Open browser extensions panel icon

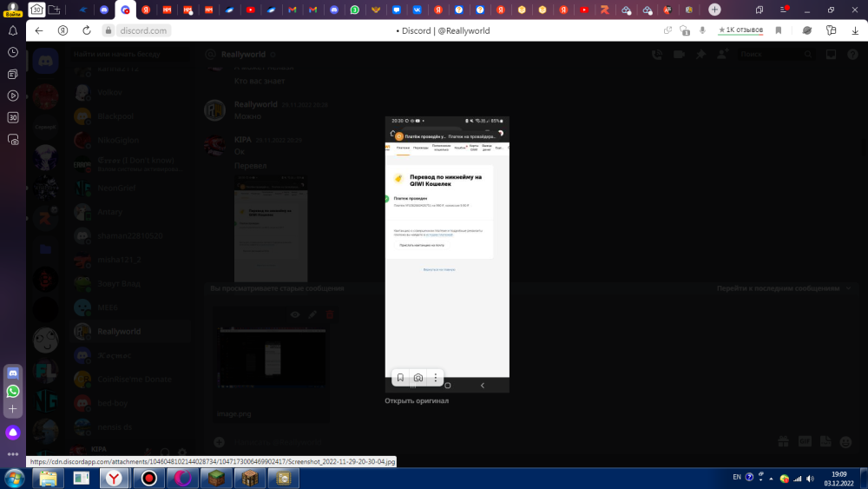coord(831,30)
